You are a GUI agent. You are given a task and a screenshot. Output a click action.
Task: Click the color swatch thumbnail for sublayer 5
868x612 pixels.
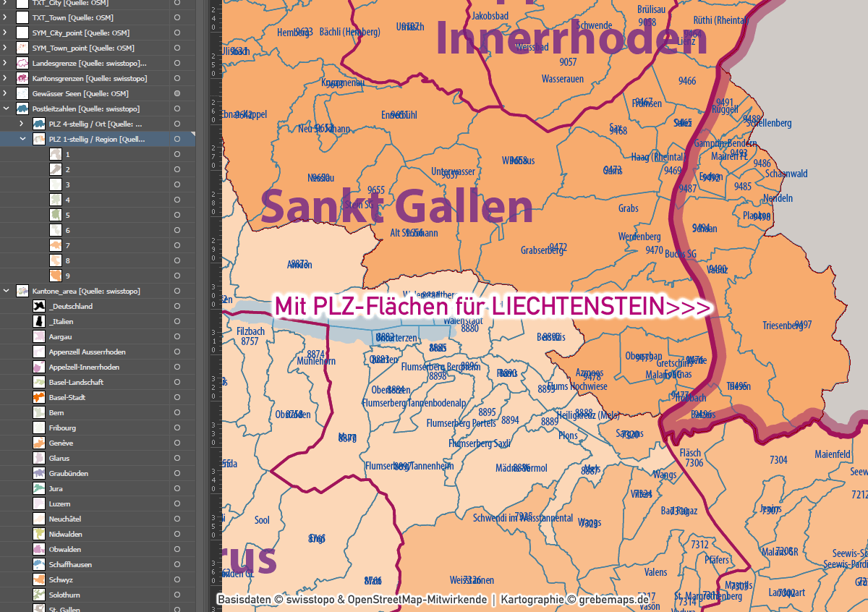(x=56, y=214)
